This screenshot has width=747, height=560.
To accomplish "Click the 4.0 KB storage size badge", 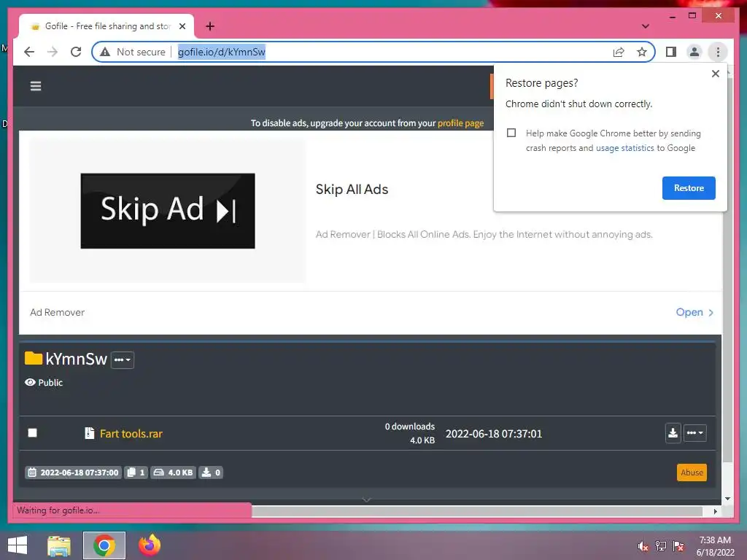I will point(173,472).
